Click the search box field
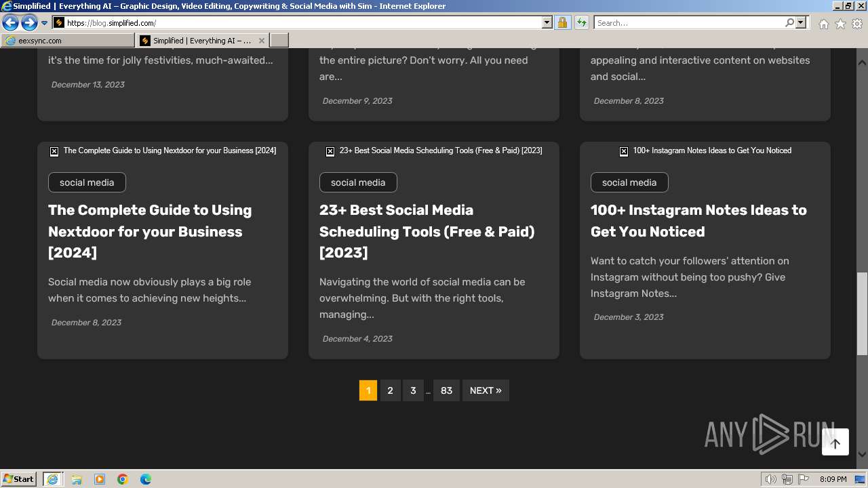This screenshot has width=868, height=488. (x=689, y=23)
